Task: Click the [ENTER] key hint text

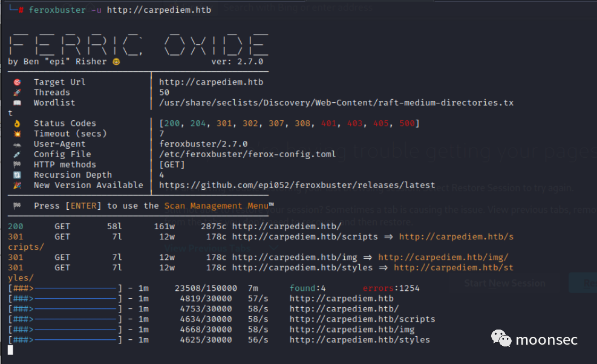Action: [x=83, y=206]
